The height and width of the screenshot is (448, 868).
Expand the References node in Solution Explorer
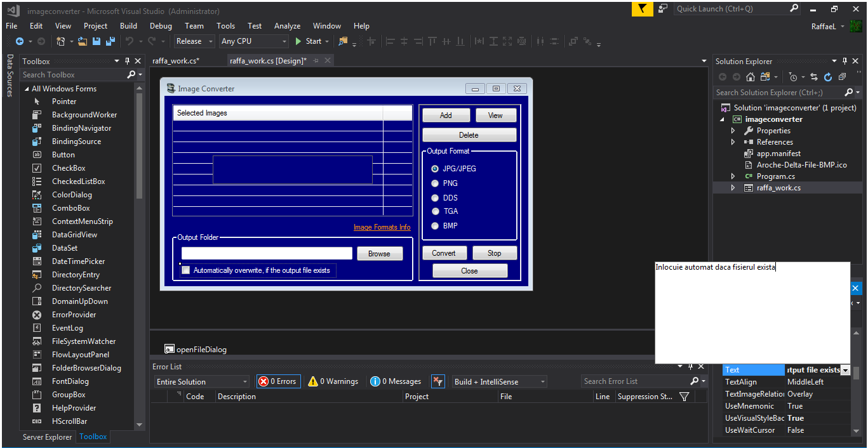(733, 142)
